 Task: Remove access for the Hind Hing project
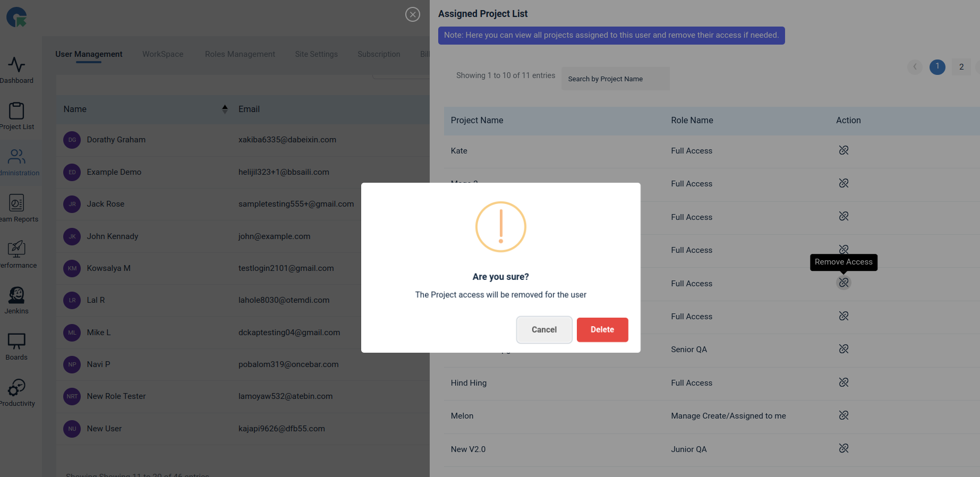pyautogui.click(x=843, y=382)
